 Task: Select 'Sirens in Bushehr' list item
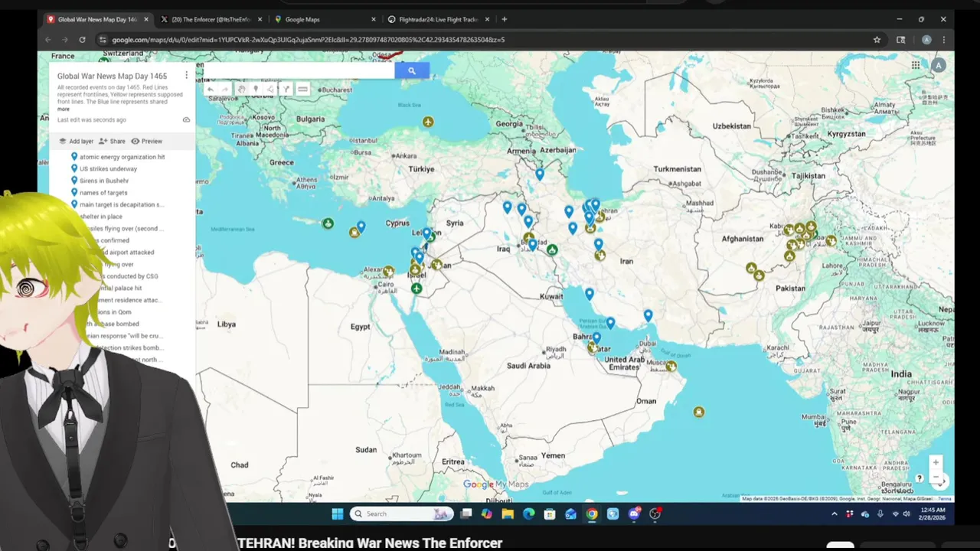click(104, 181)
